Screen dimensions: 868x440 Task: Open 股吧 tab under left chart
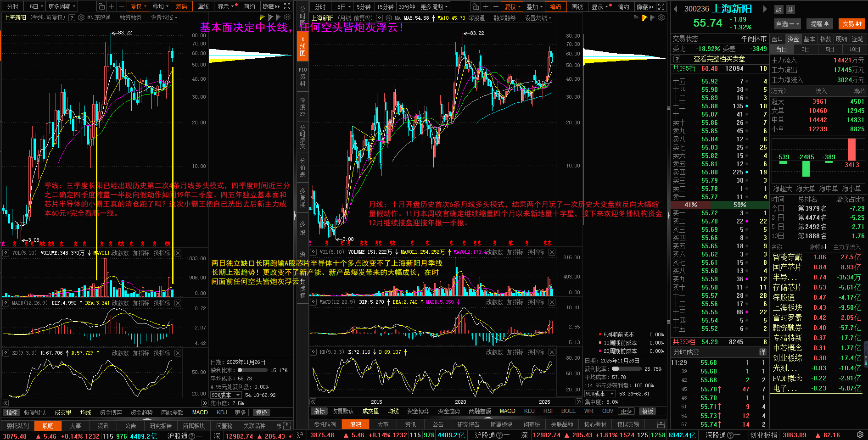click(48, 426)
